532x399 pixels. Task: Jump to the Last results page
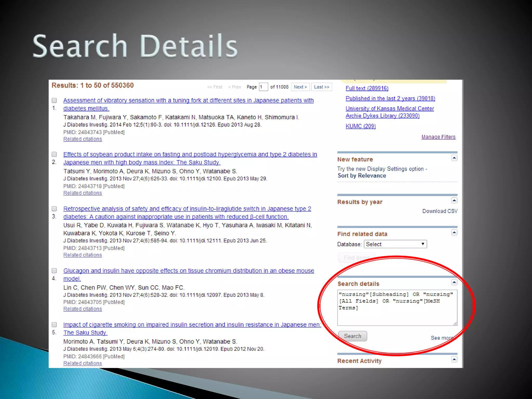(321, 87)
